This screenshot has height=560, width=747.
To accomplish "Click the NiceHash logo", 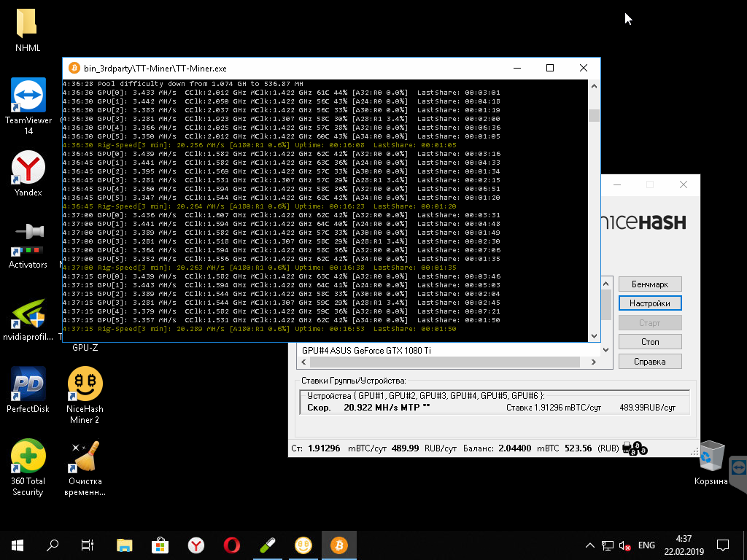I will tap(643, 222).
